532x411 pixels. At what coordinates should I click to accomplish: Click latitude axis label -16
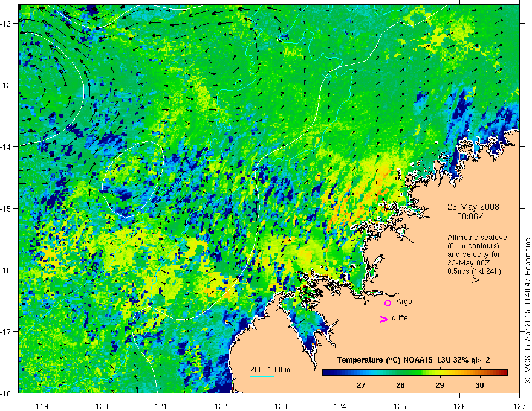[5, 270]
